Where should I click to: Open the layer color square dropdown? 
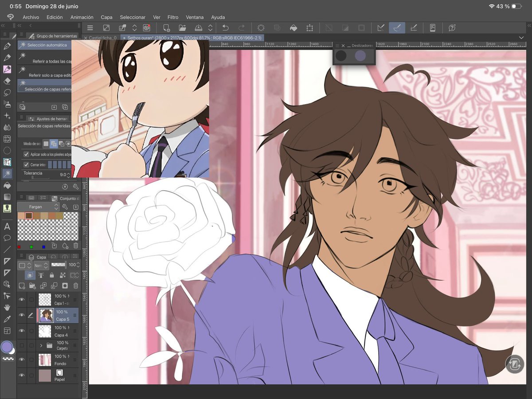tap(25, 265)
